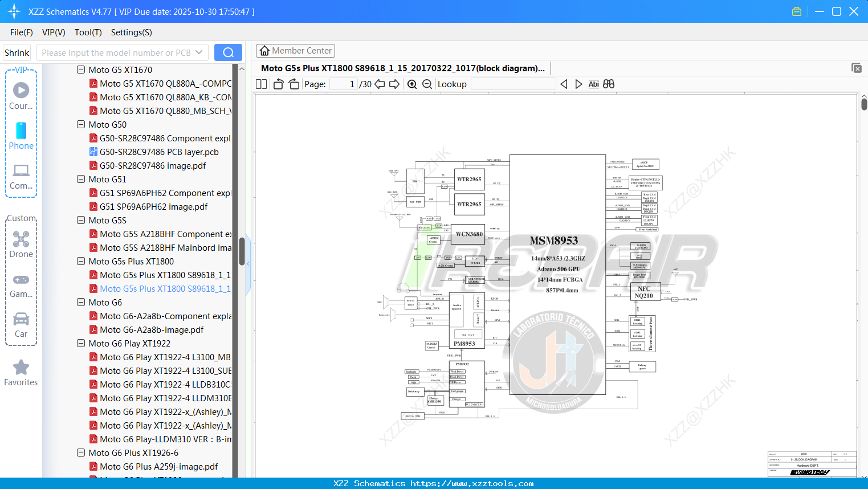Open the Game console category
This screenshot has width=868, height=489.
click(21, 285)
